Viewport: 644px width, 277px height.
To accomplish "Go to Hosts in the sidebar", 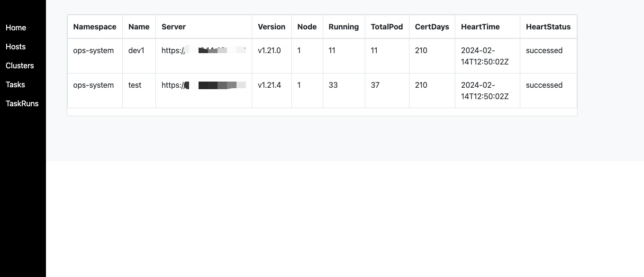I will click(x=16, y=46).
